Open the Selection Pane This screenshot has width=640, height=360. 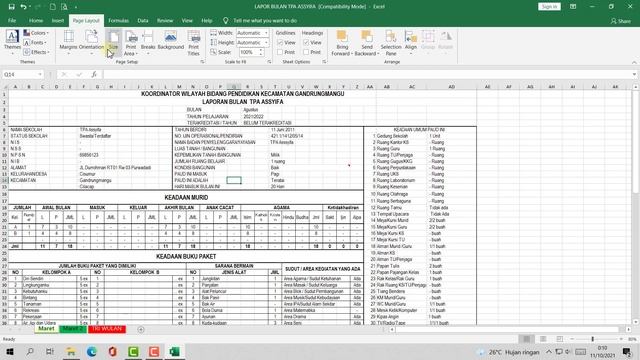pyautogui.click(x=391, y=42)
